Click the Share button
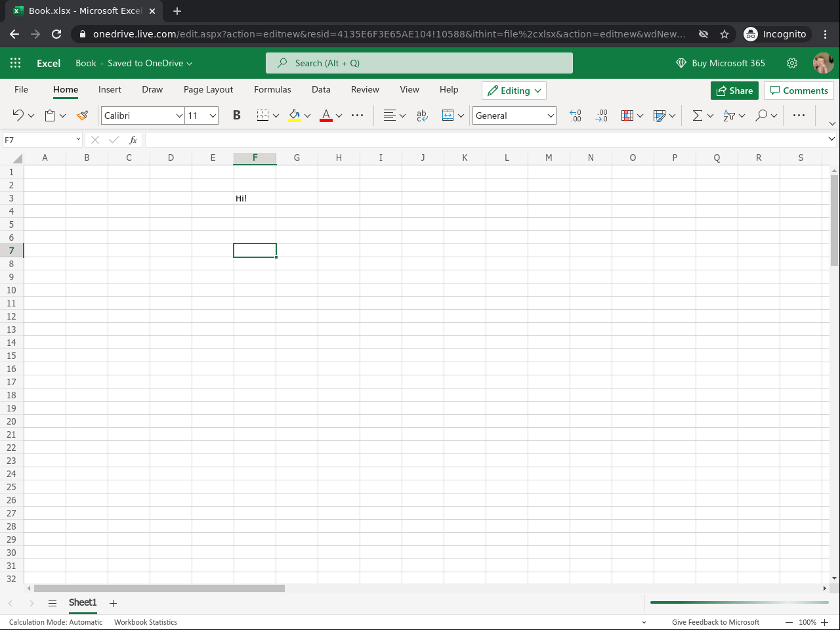Image resolution: width=840 pixels, height=630 pixels. [734, 91]
